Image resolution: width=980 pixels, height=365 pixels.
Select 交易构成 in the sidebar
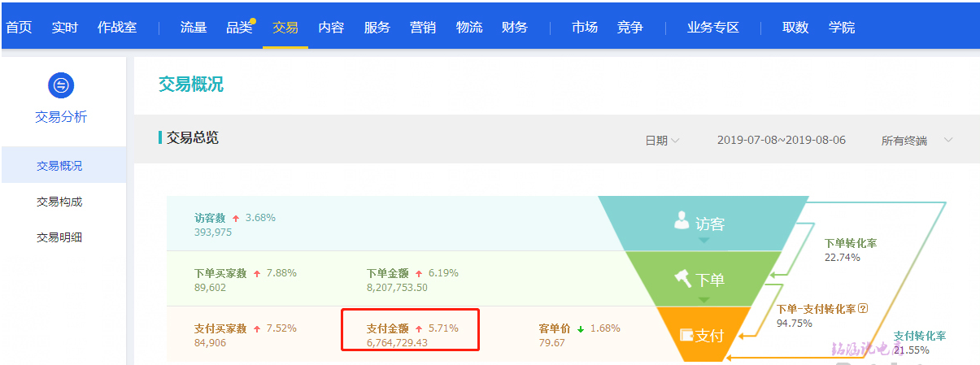(x=59, y=202)
